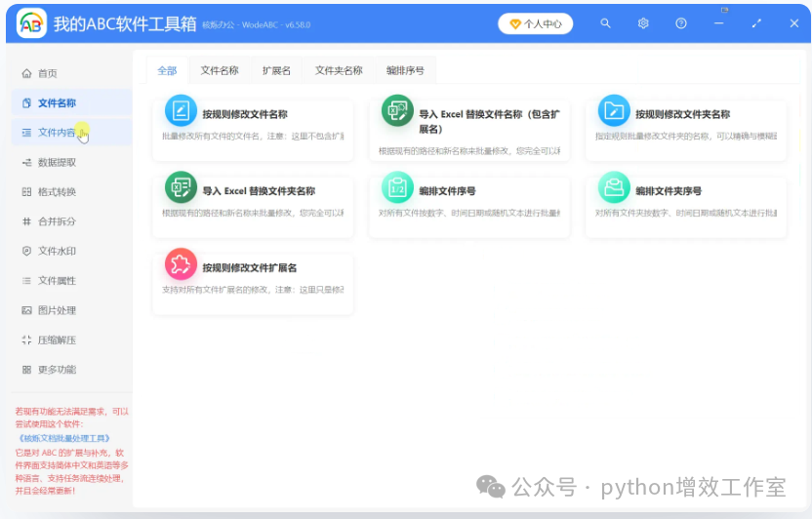Click 按规则修改文件夹名称 card title
Screen dimensions: 812x519
[x=682, y=114]
